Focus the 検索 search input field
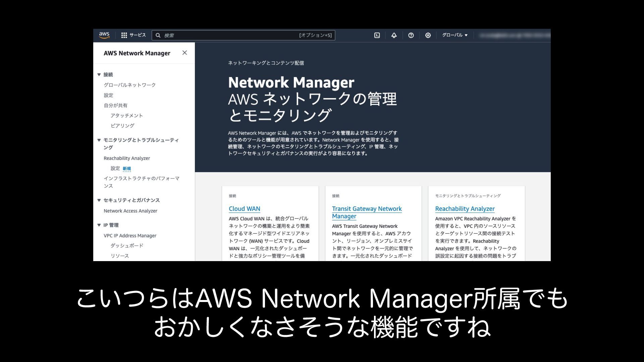This screenshot has height=362, width=644. coord(231,35)
